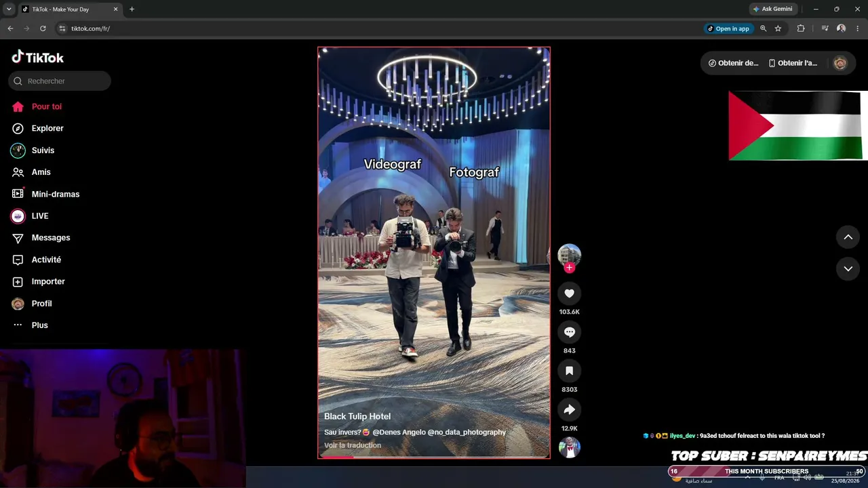Open the account avatar in TikTok's top bar

pos(840,63)
